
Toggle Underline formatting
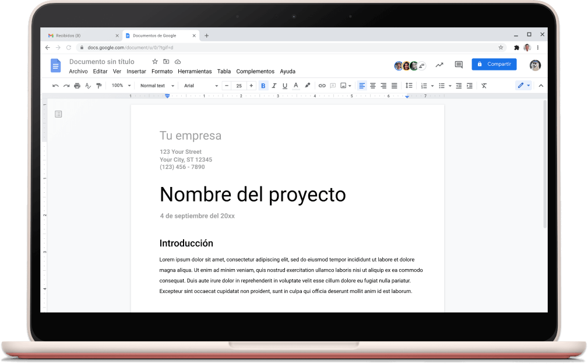coord(285,86)
